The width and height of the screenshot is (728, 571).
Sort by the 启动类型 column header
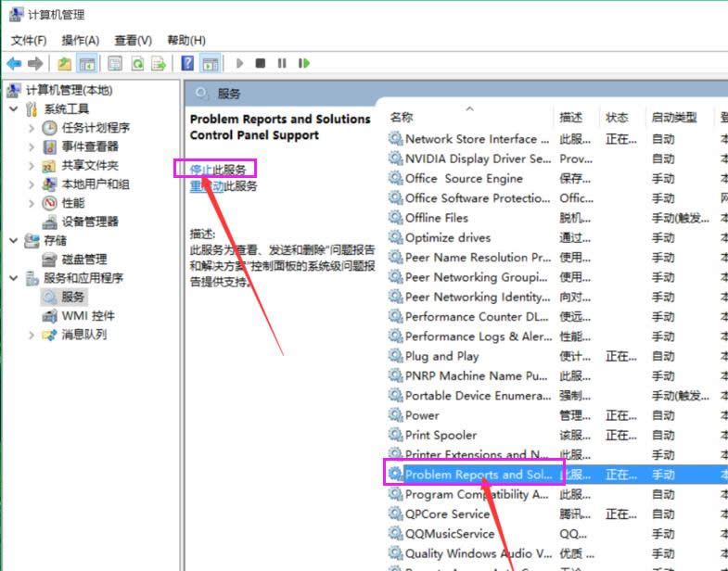click(673, 118)
